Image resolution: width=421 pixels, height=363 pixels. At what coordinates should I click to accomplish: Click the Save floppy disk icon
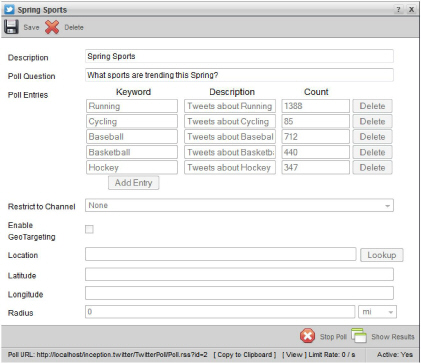[x=11, y=27]
